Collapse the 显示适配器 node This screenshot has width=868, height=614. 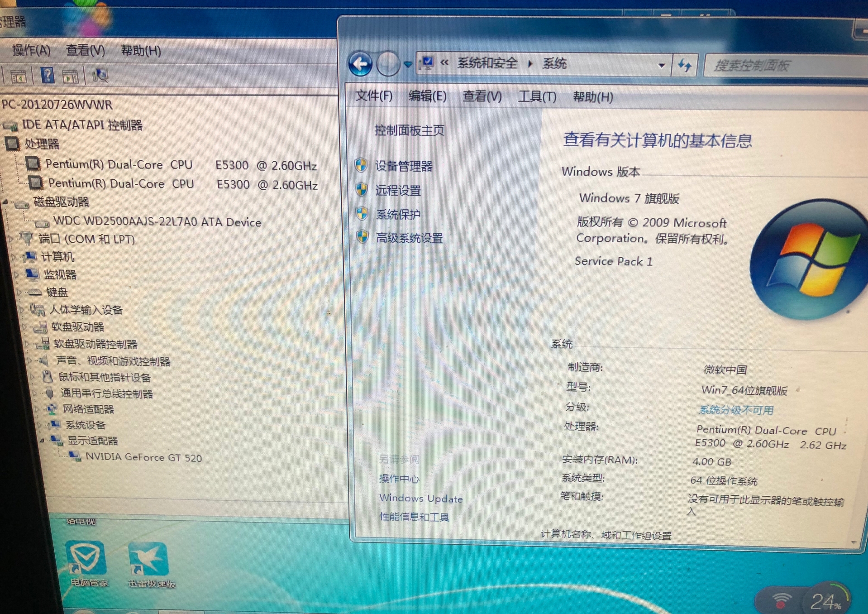pyautogui.click(x=42, y=440)
